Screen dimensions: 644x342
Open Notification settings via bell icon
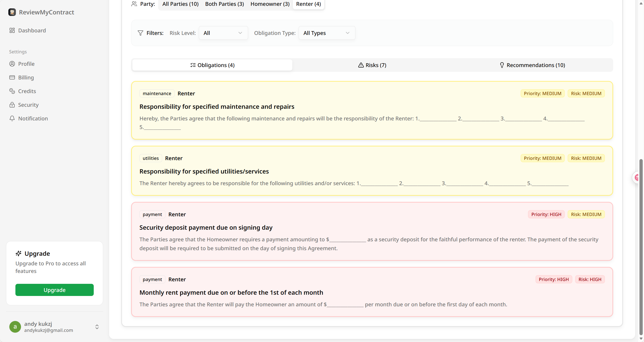[12, 118]
